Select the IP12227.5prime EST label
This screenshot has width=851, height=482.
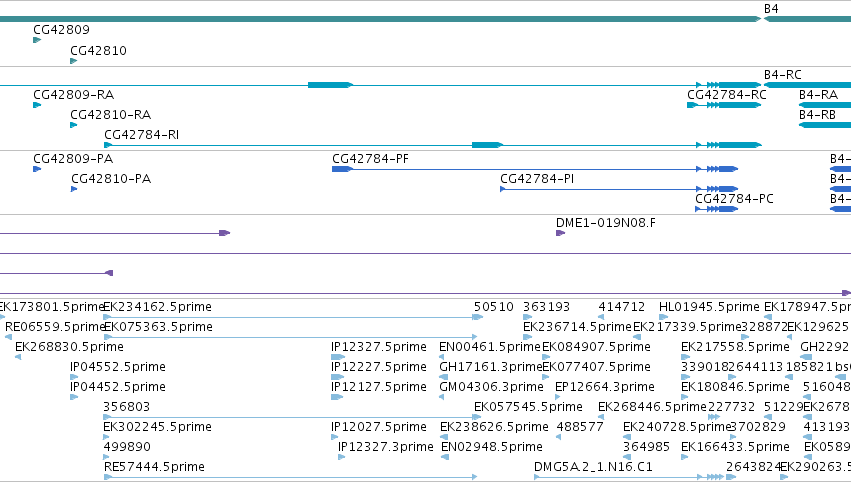[379, 367]
